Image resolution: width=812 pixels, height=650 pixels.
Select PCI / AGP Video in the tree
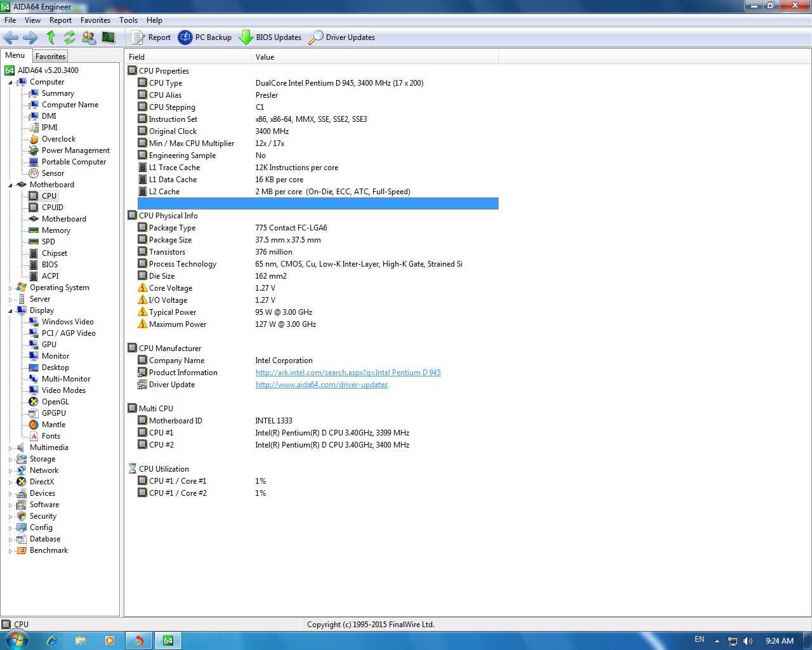coord(69,333)
